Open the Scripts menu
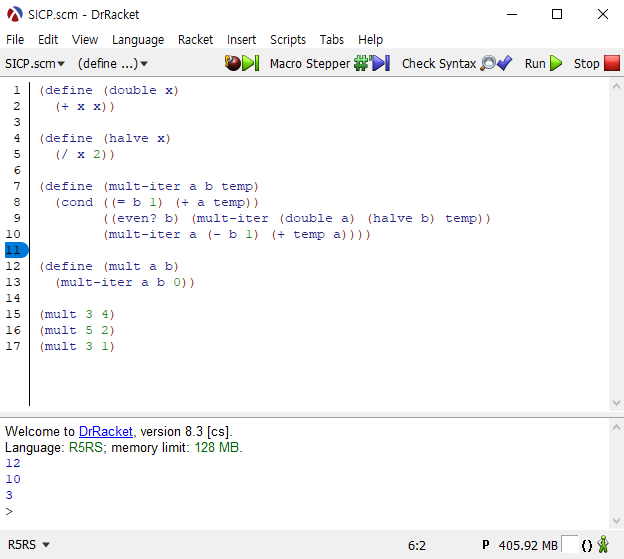This screenshot has height=559, width=624. pos(288,39)
